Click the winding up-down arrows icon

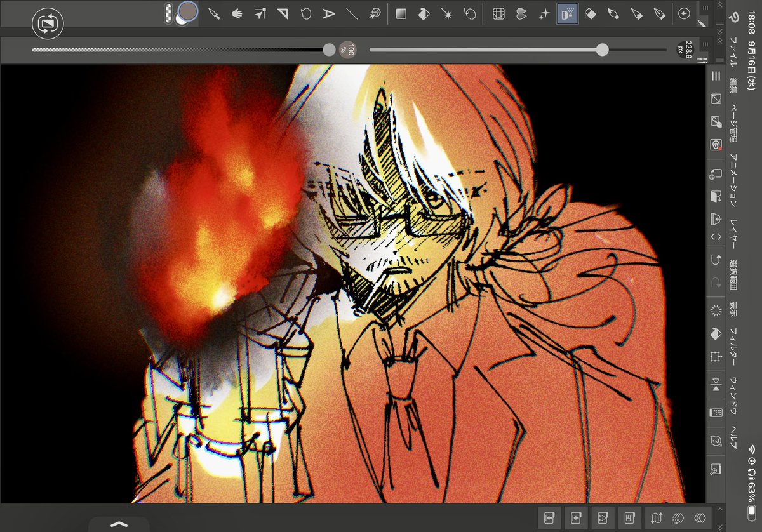click(656, 517)
